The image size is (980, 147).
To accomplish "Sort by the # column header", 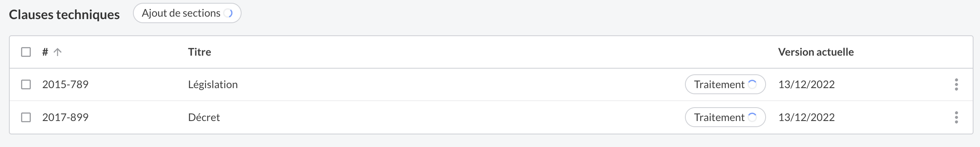I will click(45, 52).
